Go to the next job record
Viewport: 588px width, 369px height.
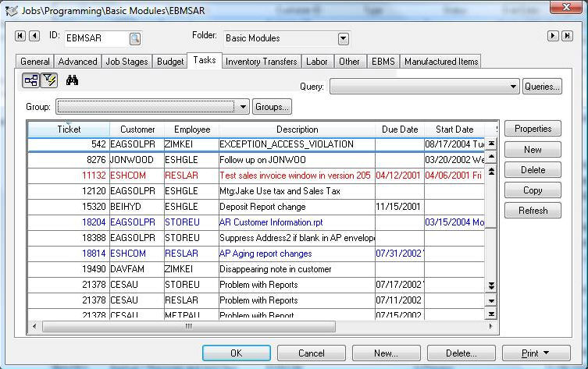(554, 36)
